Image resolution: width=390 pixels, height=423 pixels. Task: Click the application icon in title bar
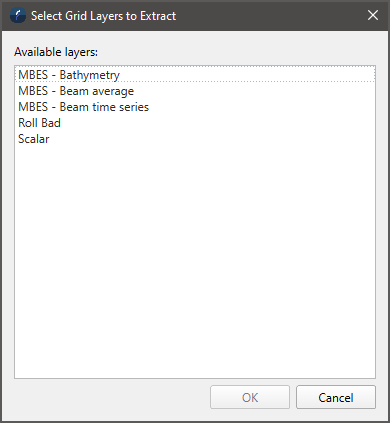[18, 15]
